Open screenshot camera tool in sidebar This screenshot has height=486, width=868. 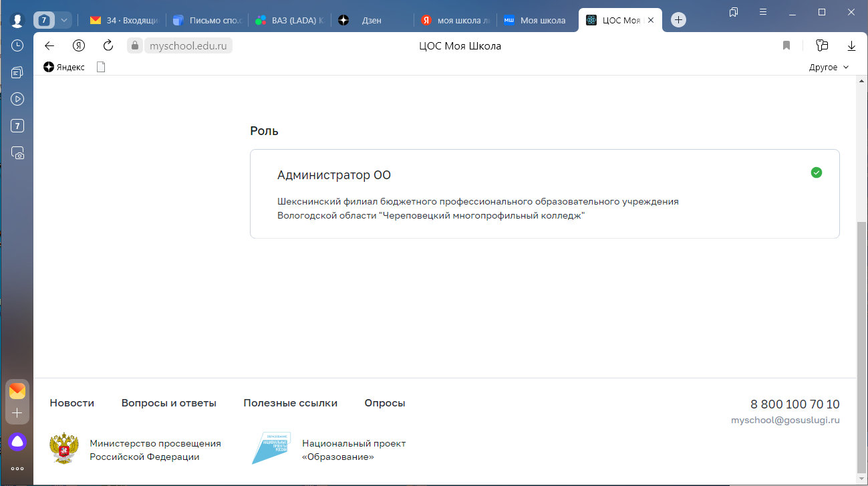[x=17, y=153]
